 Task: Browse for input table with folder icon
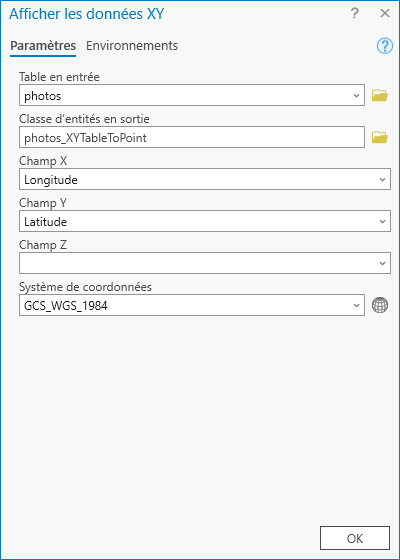click(380, 95)
